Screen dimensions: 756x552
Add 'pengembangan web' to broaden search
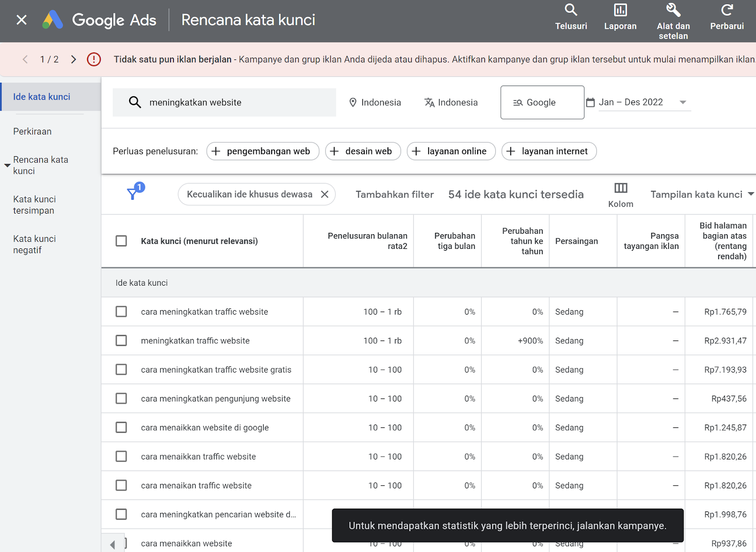coord(263,151)
